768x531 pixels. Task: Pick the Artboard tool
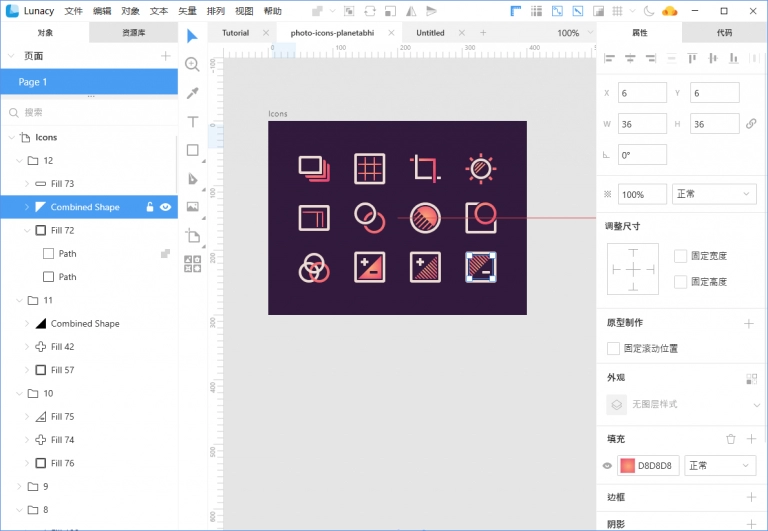click(x=192, y=236)
